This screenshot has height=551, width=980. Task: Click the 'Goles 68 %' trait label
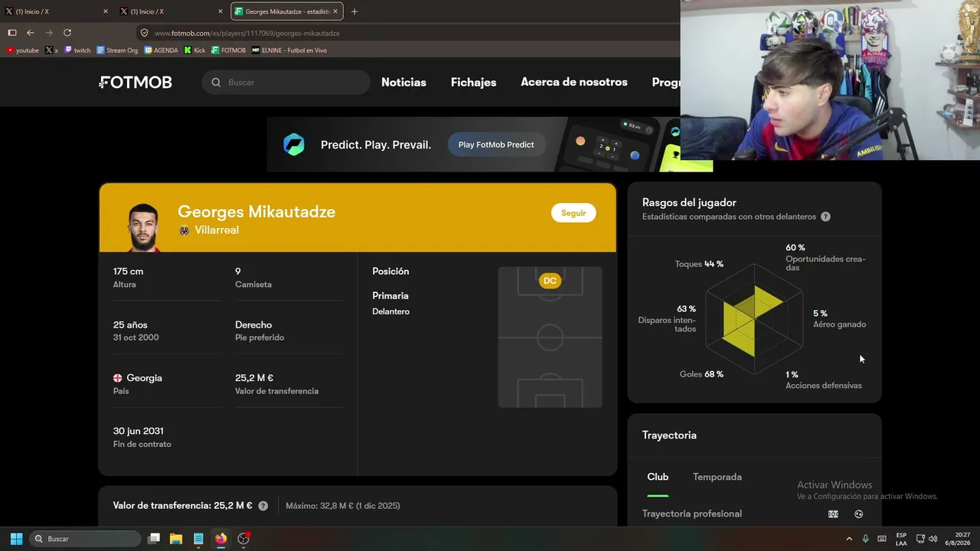(701, 374)
